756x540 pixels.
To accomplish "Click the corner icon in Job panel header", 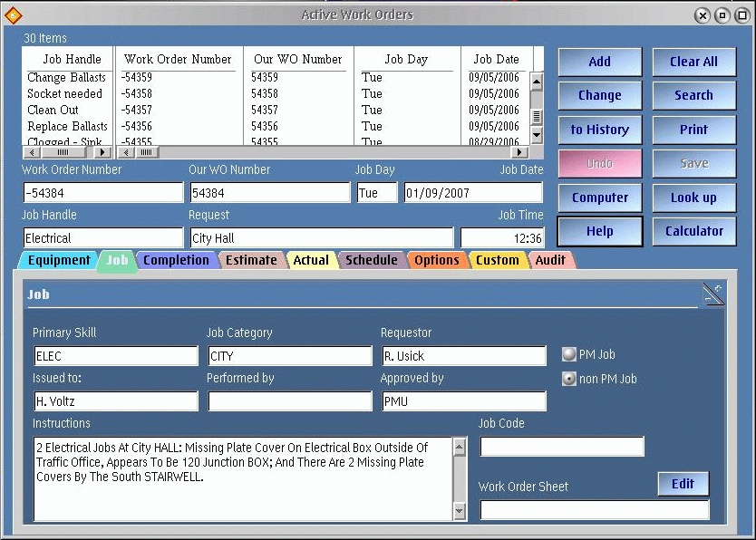I will coord(713,294).
